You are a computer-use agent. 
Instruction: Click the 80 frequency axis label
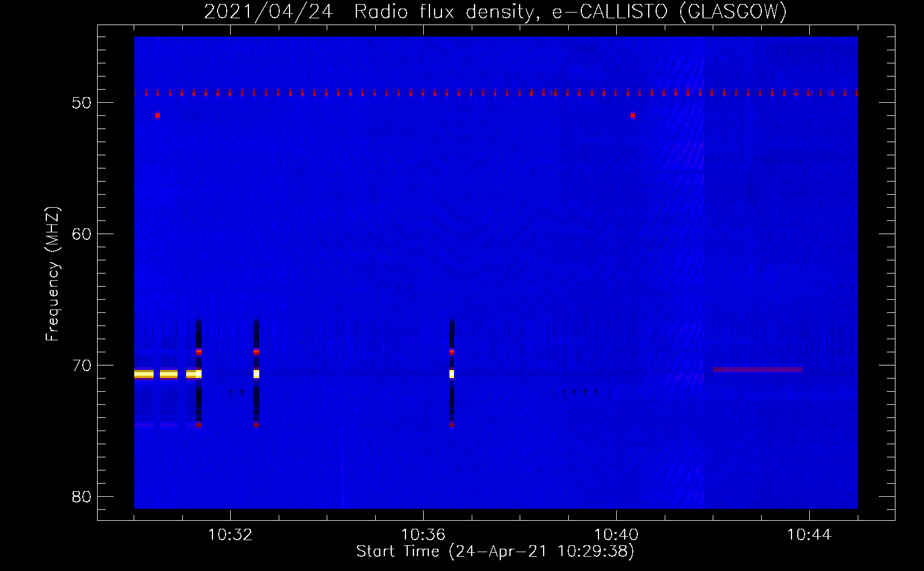coord(82,497)
